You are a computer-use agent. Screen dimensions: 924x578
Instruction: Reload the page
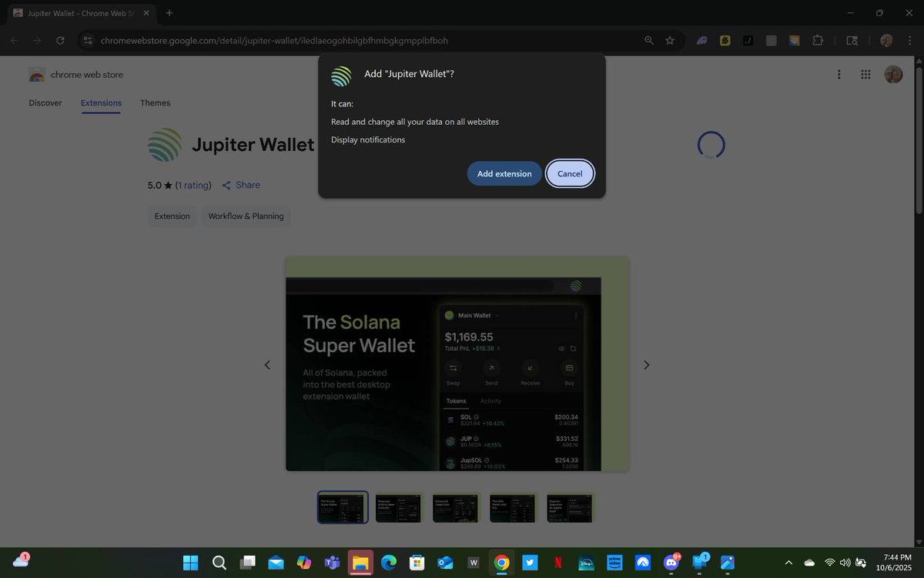60,40
